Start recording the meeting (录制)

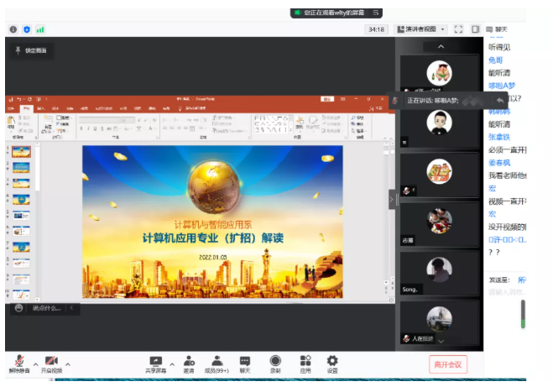[275, 364]
